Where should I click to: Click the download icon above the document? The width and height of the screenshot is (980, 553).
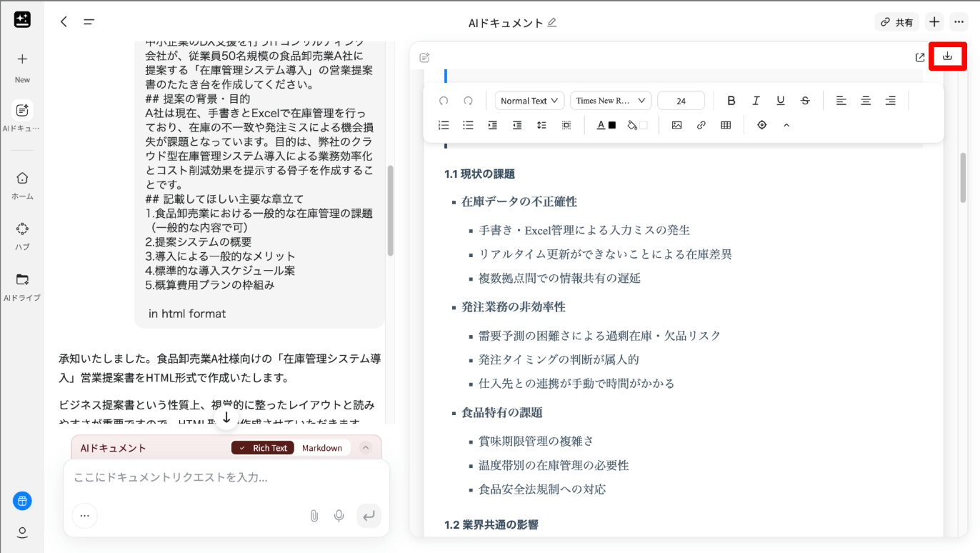947,56
